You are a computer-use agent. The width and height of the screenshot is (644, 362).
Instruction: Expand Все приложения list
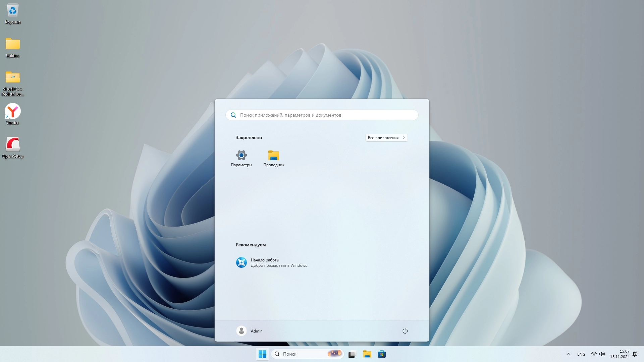click(386, 138)
